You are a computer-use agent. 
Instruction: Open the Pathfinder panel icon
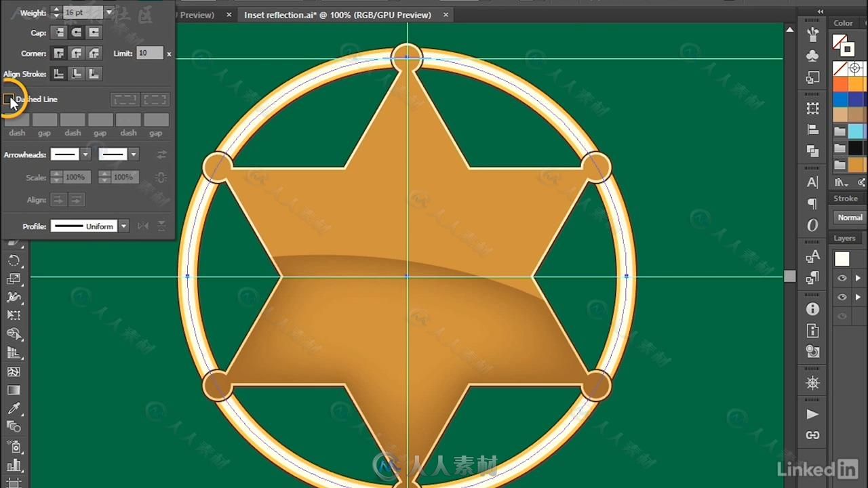(812, 150)
